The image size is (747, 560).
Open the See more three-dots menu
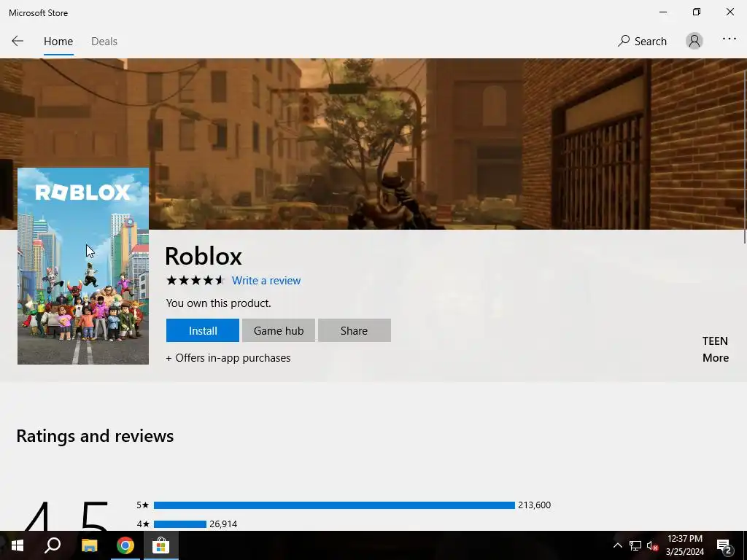click(x=729, y=39)
